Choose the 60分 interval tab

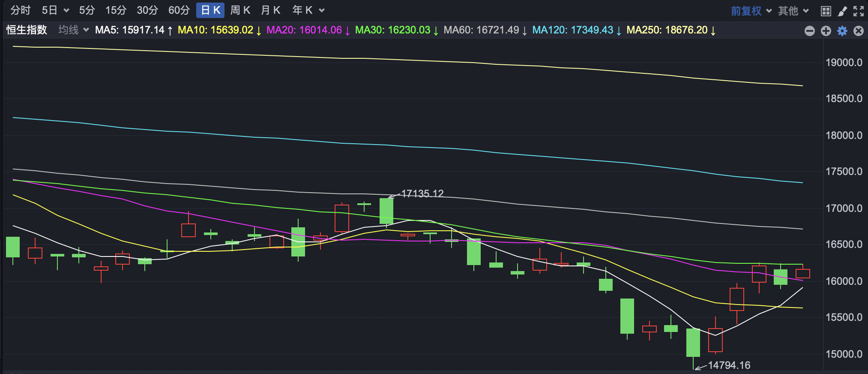(x=179, y=10)
